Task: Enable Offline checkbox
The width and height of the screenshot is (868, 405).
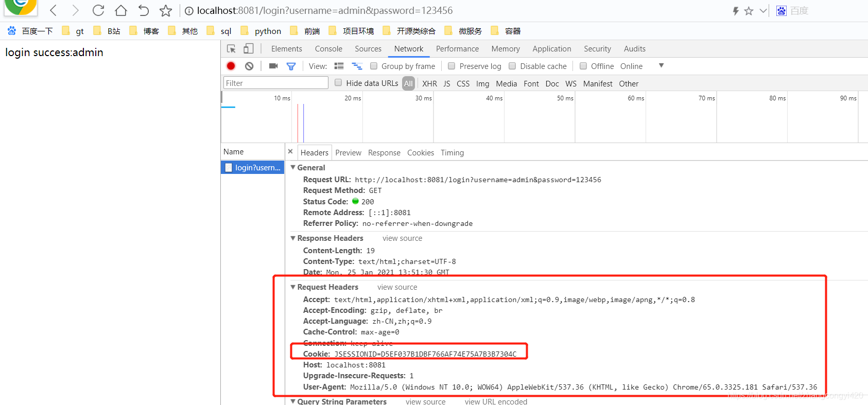Action: [x=583, y=66]
